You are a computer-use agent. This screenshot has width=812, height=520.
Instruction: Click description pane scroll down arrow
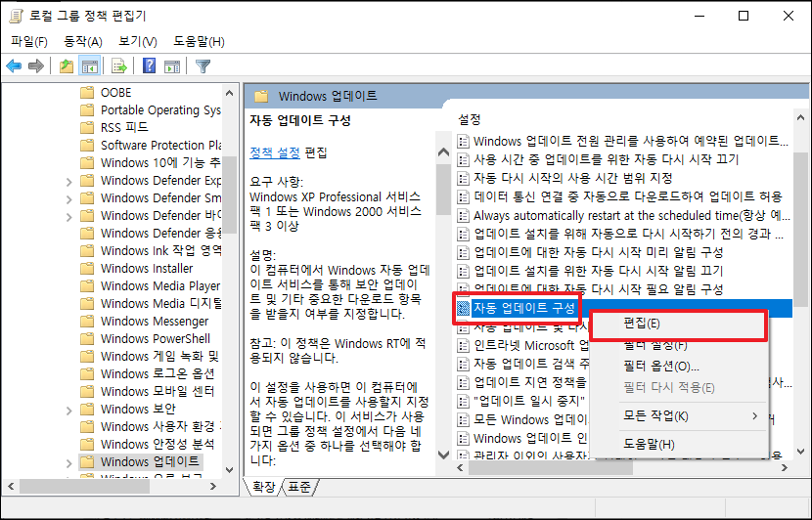pos(444,455)
